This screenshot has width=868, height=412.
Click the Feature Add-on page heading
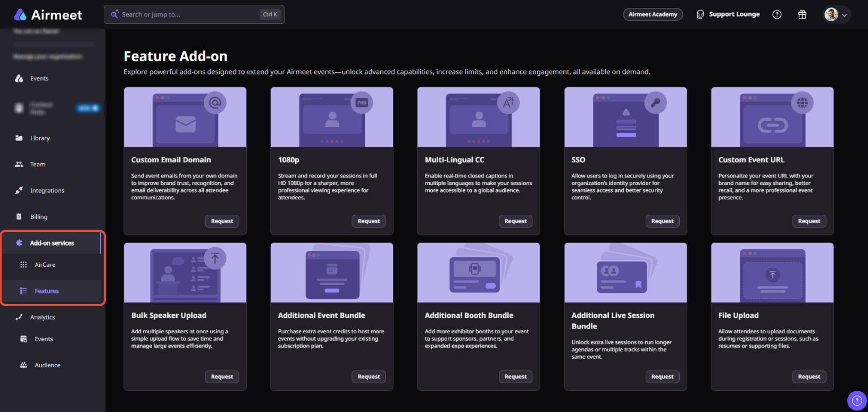(x=176, y=56)
